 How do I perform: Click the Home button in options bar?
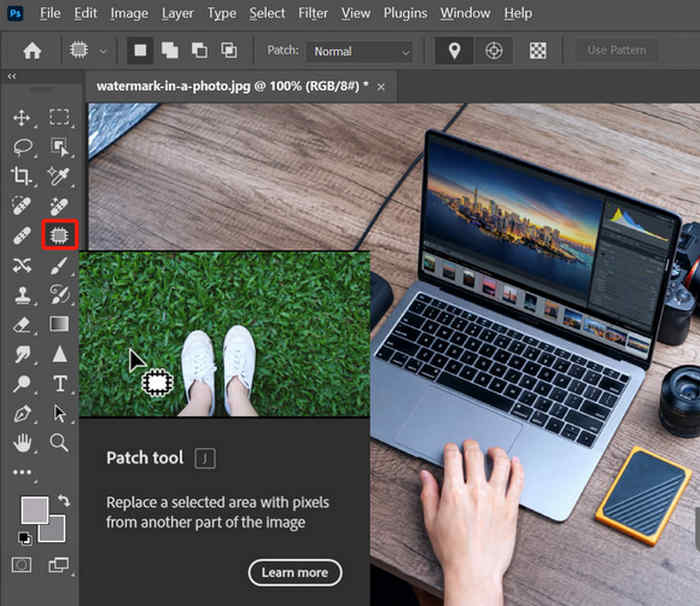[x=32, y=50]
